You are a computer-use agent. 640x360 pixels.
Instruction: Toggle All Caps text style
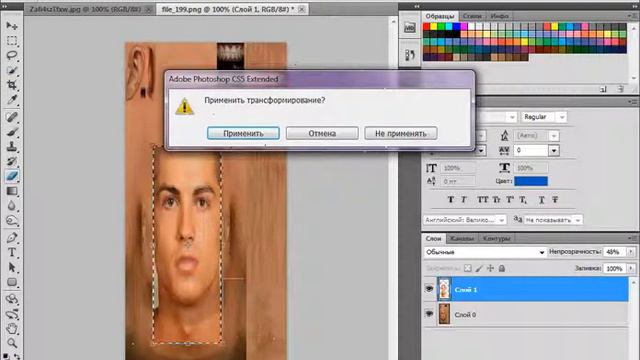pyautogui.click(x=482, y=200)
